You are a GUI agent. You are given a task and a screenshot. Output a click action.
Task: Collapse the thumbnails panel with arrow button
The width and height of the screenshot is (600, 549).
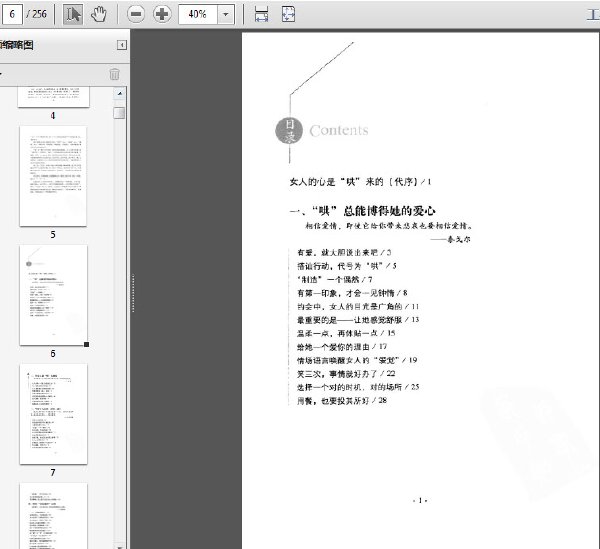pos(122,45)
